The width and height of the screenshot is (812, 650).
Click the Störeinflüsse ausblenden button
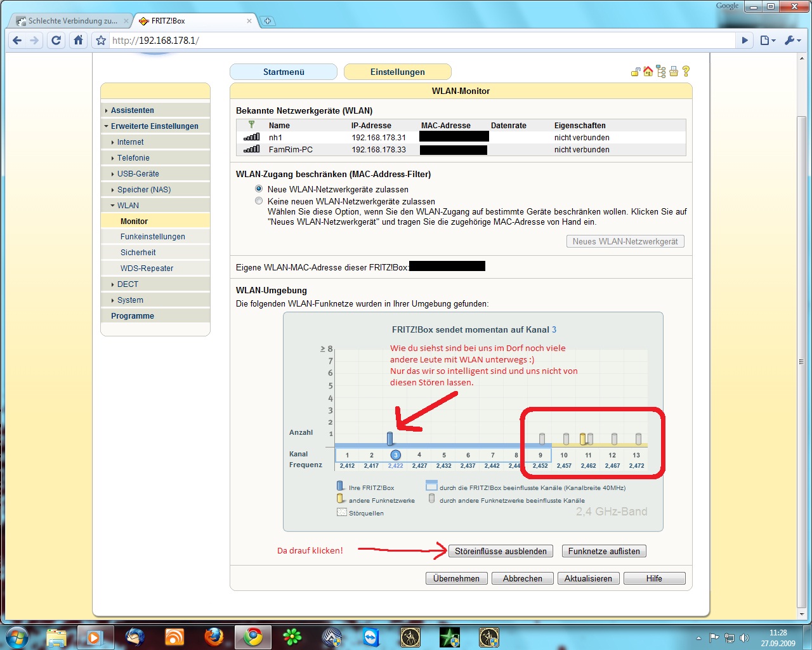click(501, 551)
